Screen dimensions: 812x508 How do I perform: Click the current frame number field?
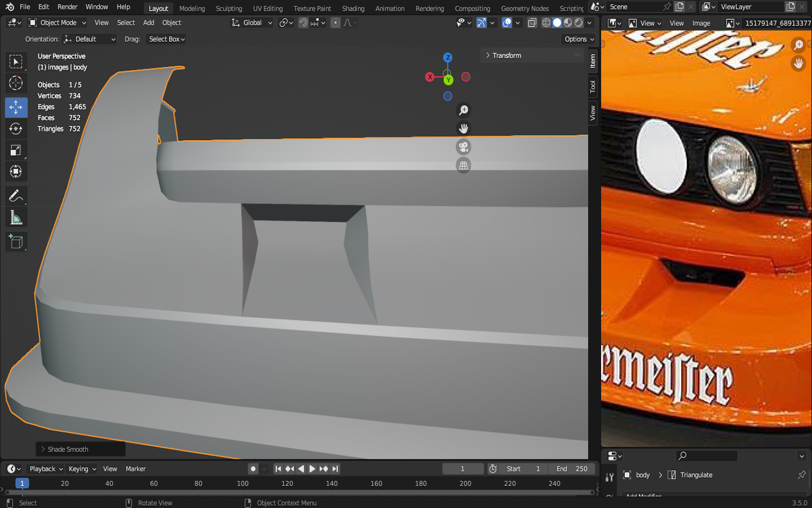click(x=463, y=468)
